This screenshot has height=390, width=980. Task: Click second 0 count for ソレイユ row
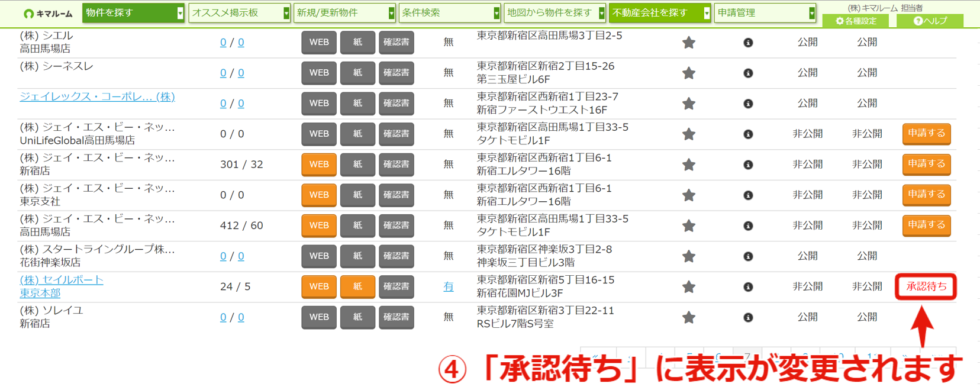pyautogui.click(x=241, y=317)
